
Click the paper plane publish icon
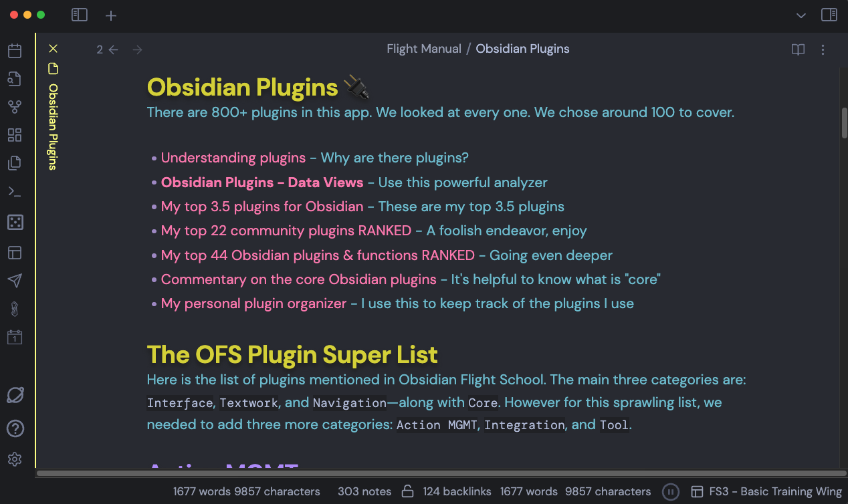point(15,280)
